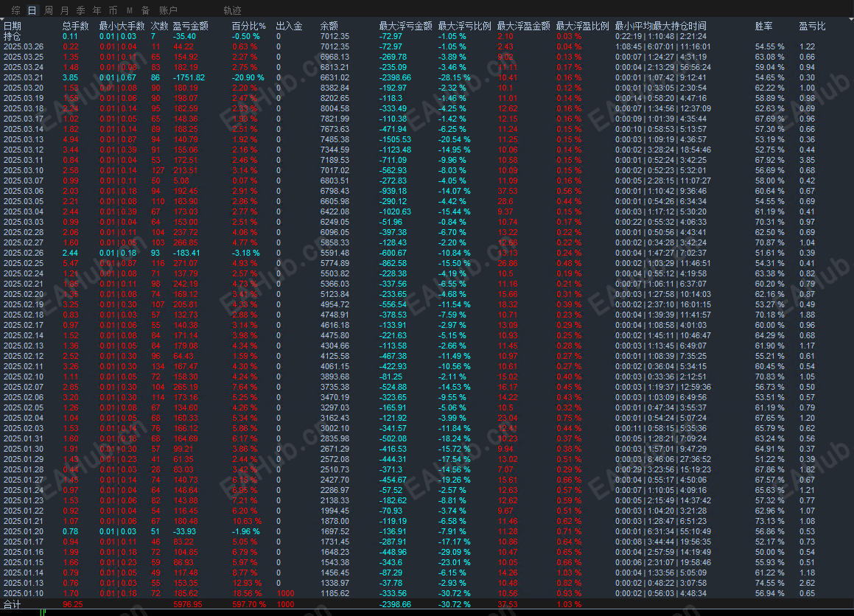Select the 日 daily tab

point(32,10)
